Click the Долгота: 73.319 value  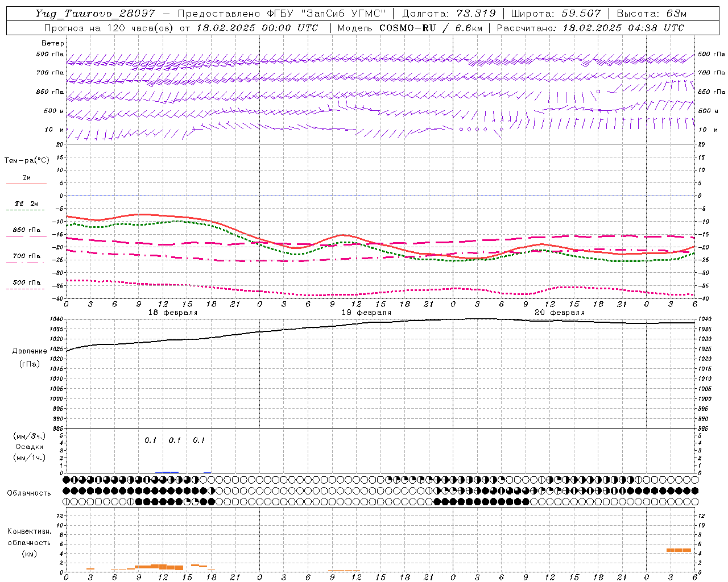click(x=449, y=14)
